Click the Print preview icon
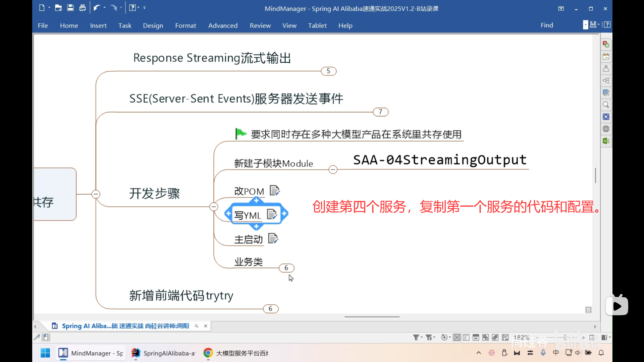The image size is (644, 362). click(83, 7)
